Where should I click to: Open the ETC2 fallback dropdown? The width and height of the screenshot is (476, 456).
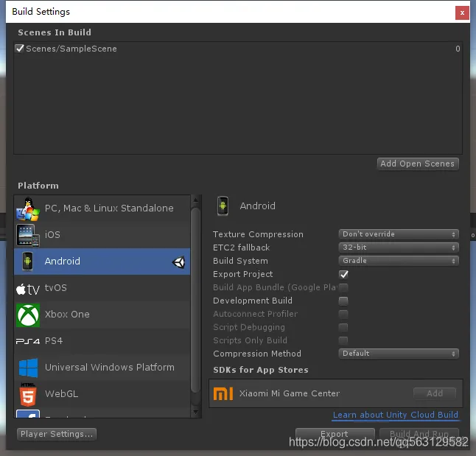(x=399, y=248)
